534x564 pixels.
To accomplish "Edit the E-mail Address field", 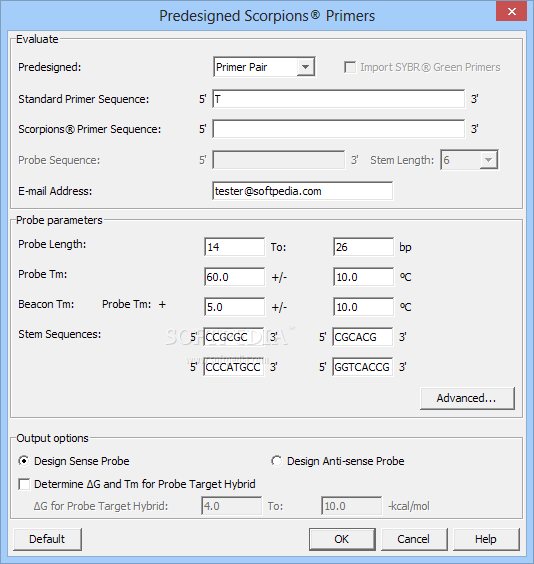I will click(302, 191).
